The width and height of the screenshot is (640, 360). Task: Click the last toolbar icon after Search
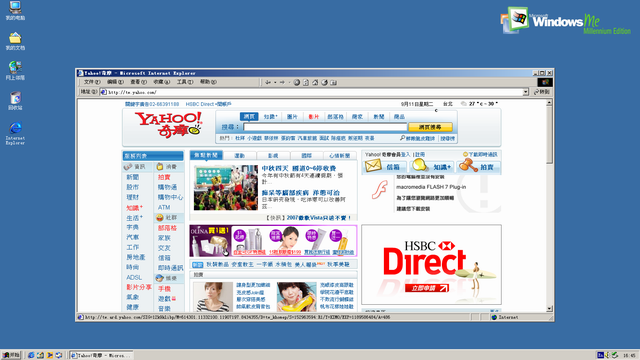pos(333,82)
